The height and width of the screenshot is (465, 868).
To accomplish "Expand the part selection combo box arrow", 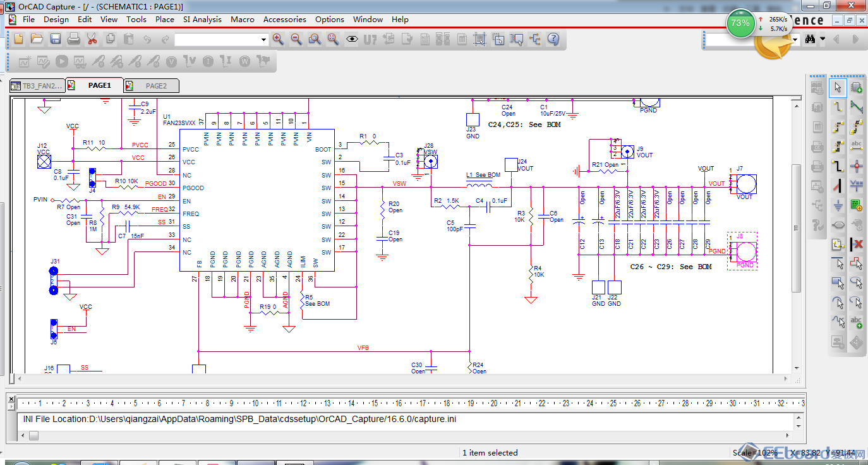I will (x=263, y=40).
